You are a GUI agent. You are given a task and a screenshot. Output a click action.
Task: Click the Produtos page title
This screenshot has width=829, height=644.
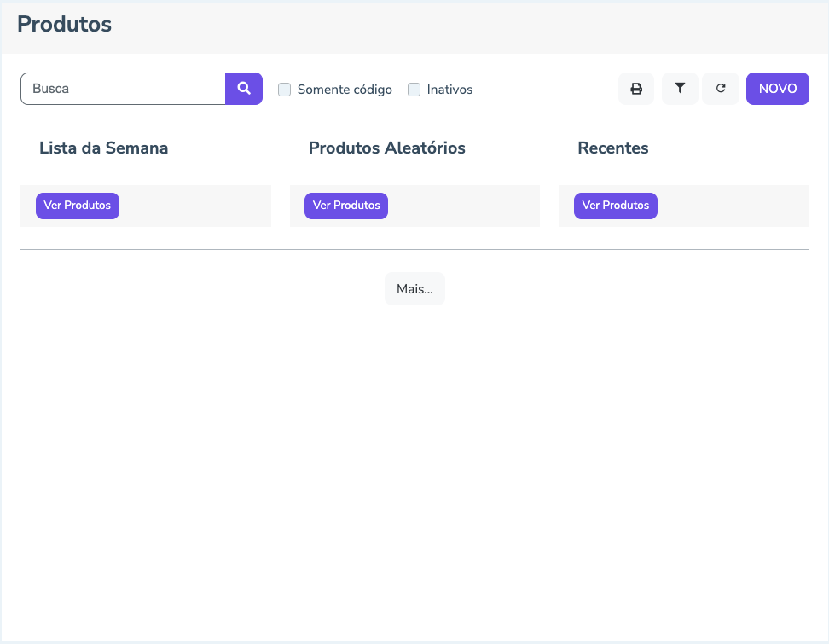pos(65,25)
